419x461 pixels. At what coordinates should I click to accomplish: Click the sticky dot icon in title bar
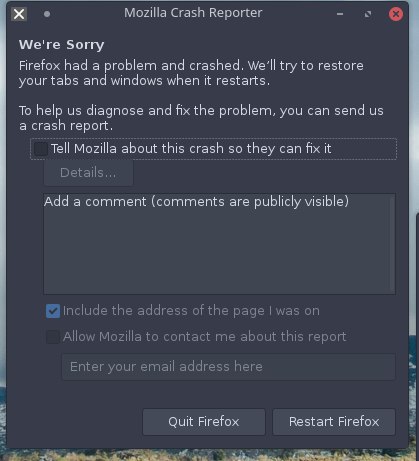[x=47, y=14]
